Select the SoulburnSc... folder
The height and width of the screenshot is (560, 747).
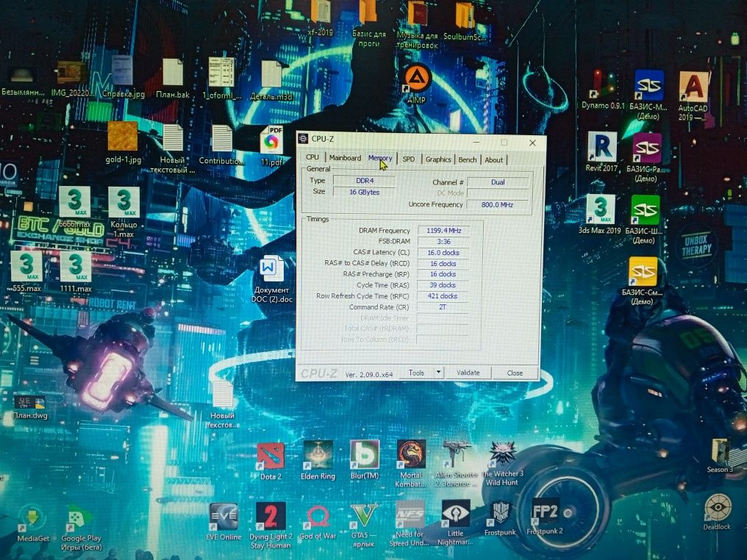click(x=465, y=21)
